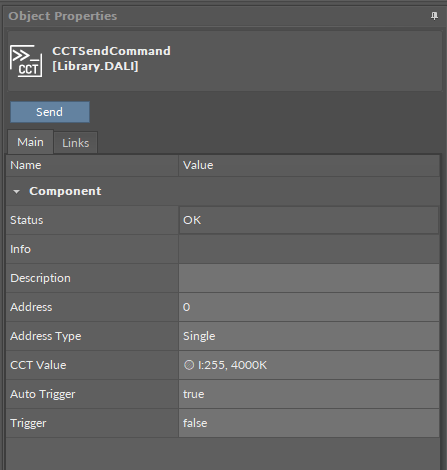447x470 pixels.
Task: Click the Value column header
Action: [309, 165]
